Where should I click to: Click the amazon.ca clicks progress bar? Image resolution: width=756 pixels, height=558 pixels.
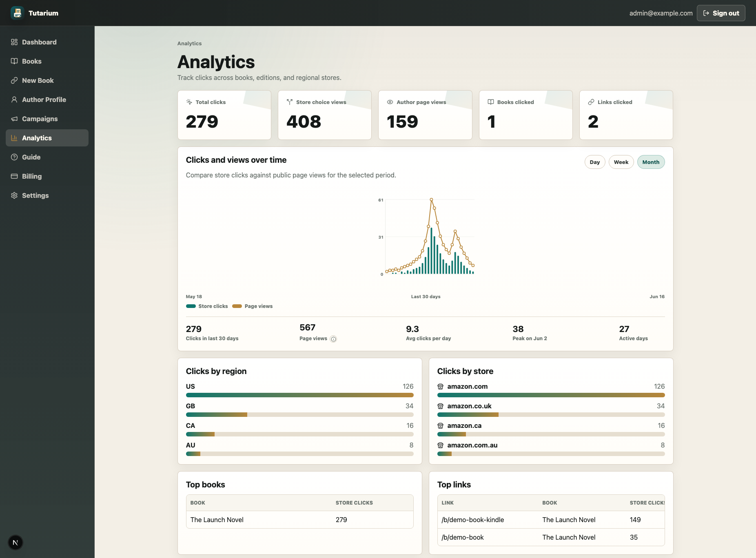(551, 434)
